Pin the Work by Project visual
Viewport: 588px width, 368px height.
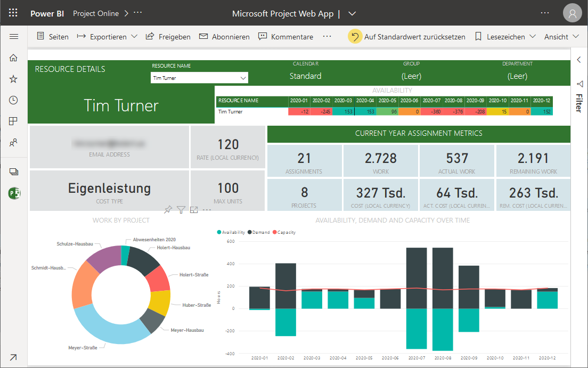point(168,210)
